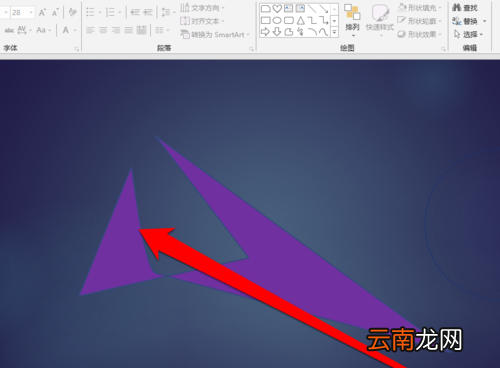Clear all text formatting with eraser icon
The width and height of the screenshot is (500, 368).
[x=72, y=13]
